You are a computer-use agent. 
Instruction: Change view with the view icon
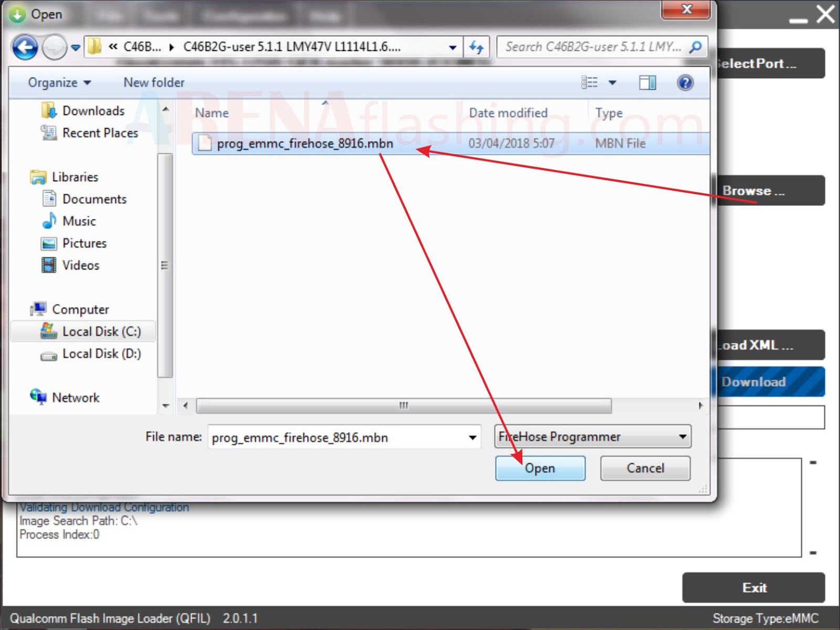click(590, 82)
